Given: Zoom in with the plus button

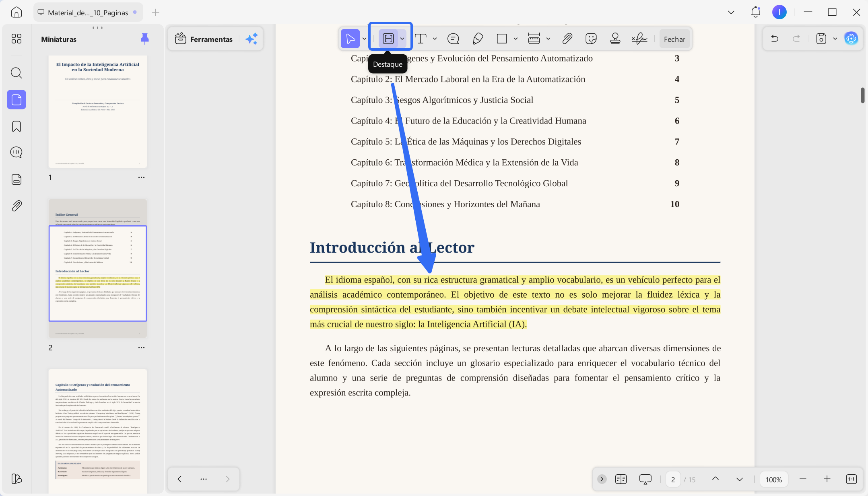Looking at the screenshot, I should coord(827,479).
